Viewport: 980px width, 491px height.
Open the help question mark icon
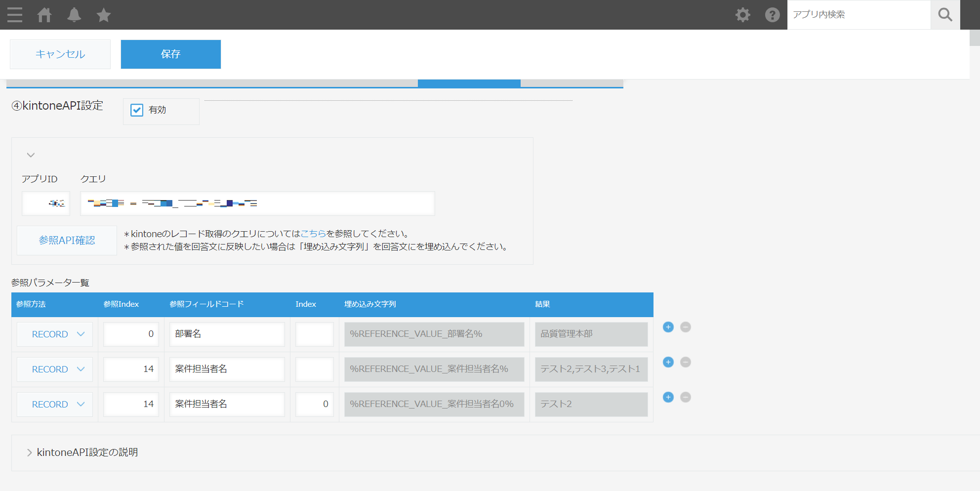coord(772,15)
